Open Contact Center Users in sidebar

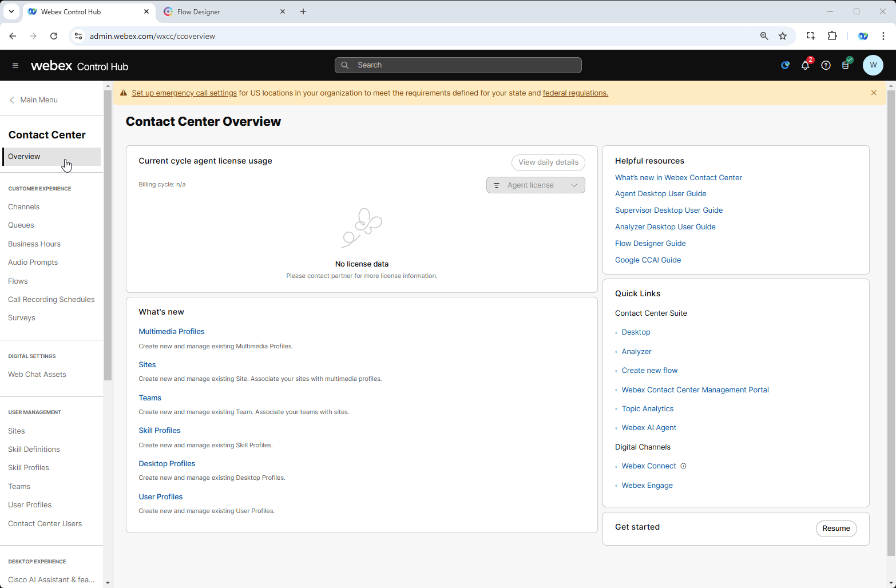[x=45, y=524]
